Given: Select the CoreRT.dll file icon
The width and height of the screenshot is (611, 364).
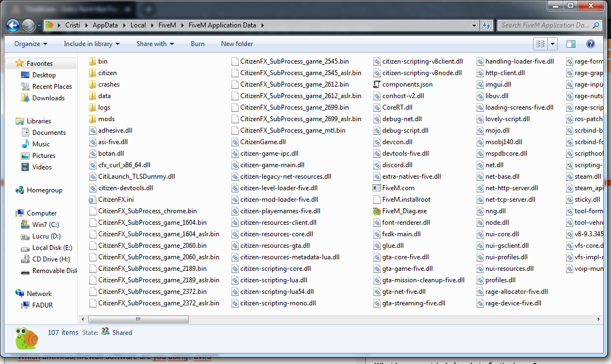Looking at the screenshot, I should [376, 107].
